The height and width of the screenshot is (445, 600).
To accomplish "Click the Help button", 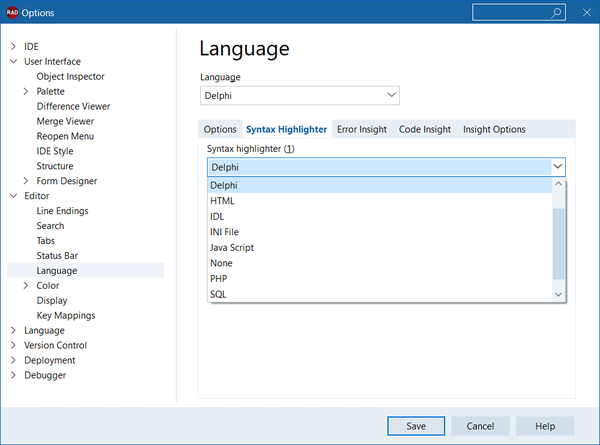I will [545, 426].
